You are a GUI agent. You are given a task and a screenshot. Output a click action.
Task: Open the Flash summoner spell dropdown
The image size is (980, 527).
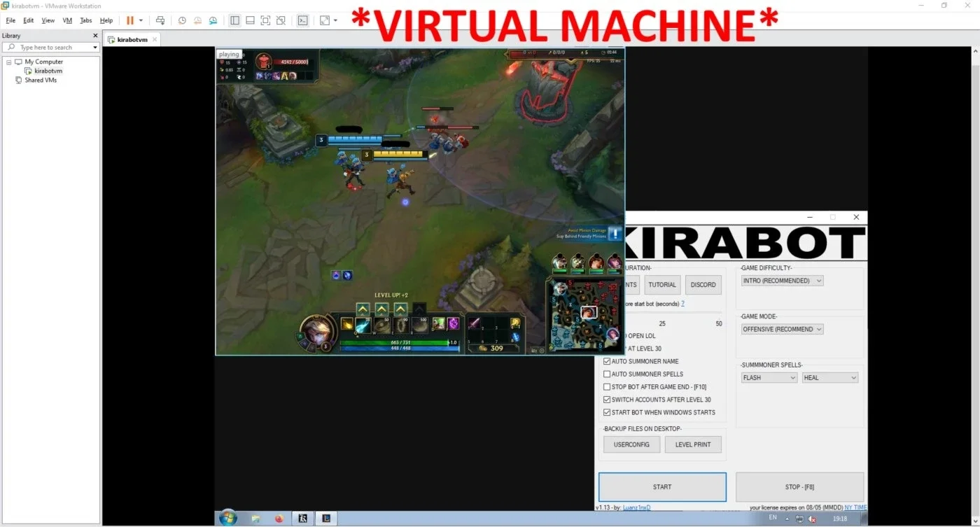(x=769, y=377)
